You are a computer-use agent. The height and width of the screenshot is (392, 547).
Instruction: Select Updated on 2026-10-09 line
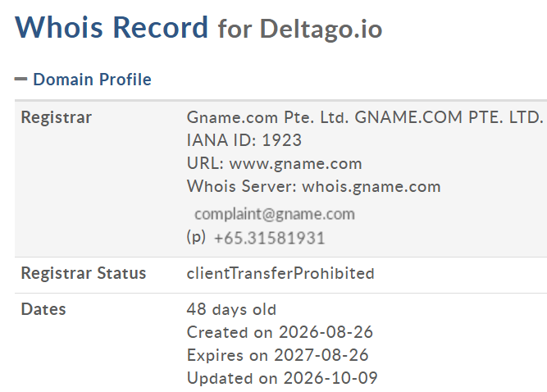pos(282,378)
